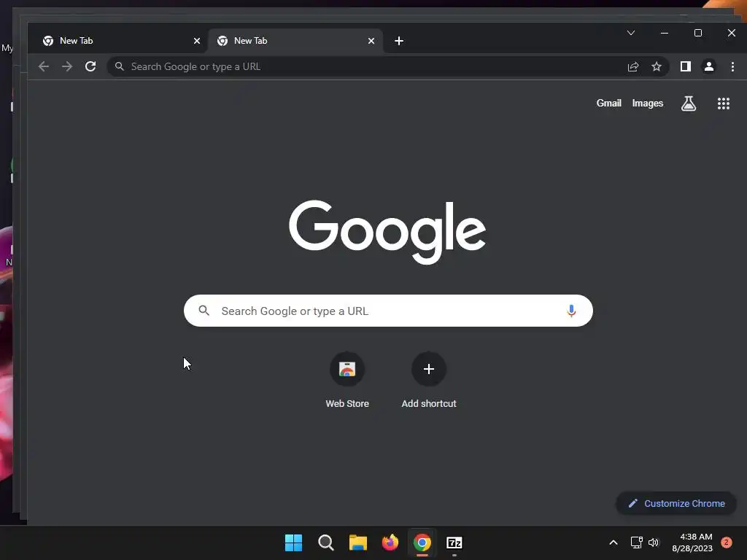Image resolution: width=747 pixels, height=560 pixels.
Task: Open the Chrome profile avatar menu
Action: tap(709, 66)
